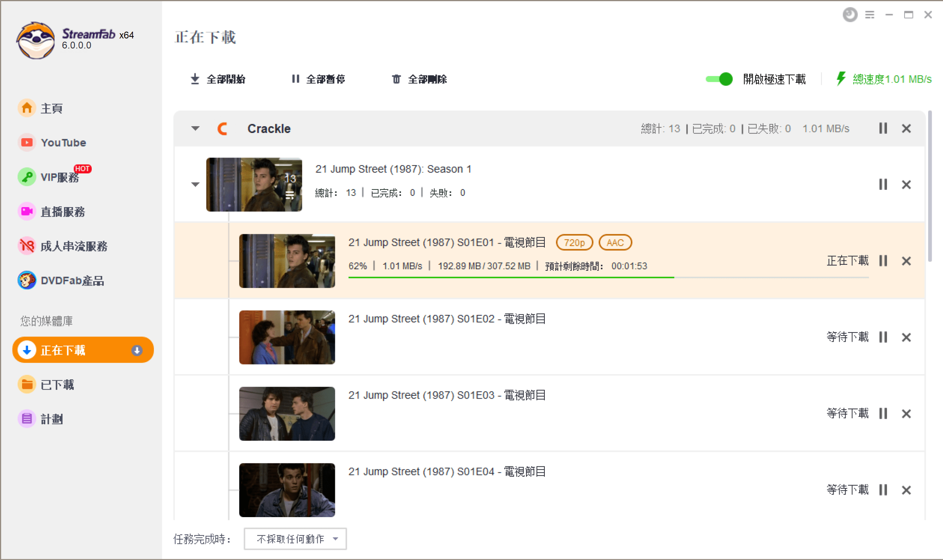Click the AAC audio badge
Viewport: 943px width, 560px height.
pos(615,242)
